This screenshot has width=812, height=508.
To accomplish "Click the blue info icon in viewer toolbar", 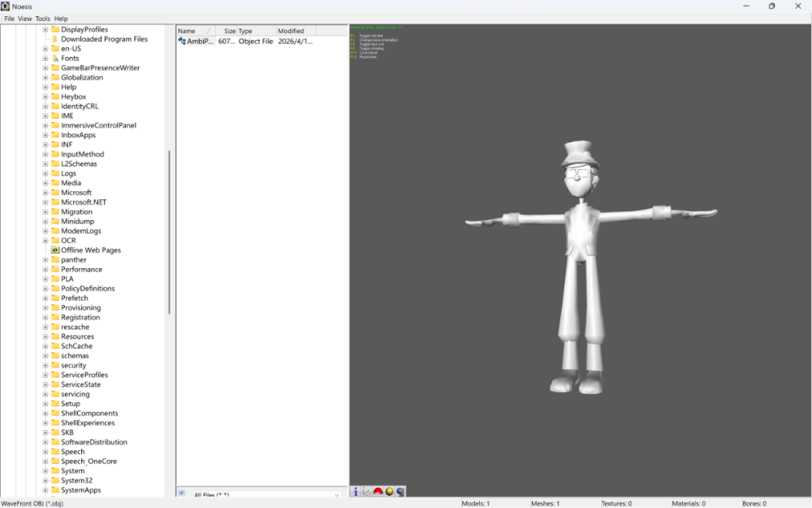I will [x=356, y=492].
